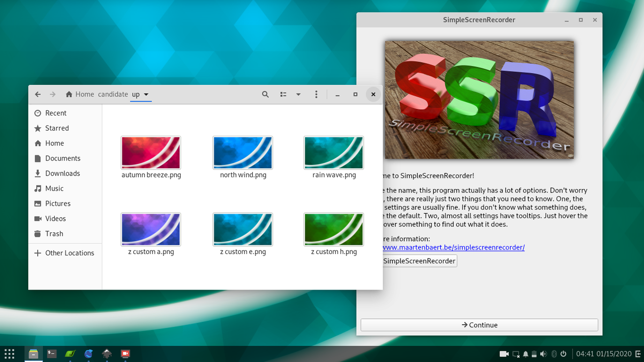The image size is (644, 362).
Task: Select Home in the sidebar
Action: pos(65,143)
